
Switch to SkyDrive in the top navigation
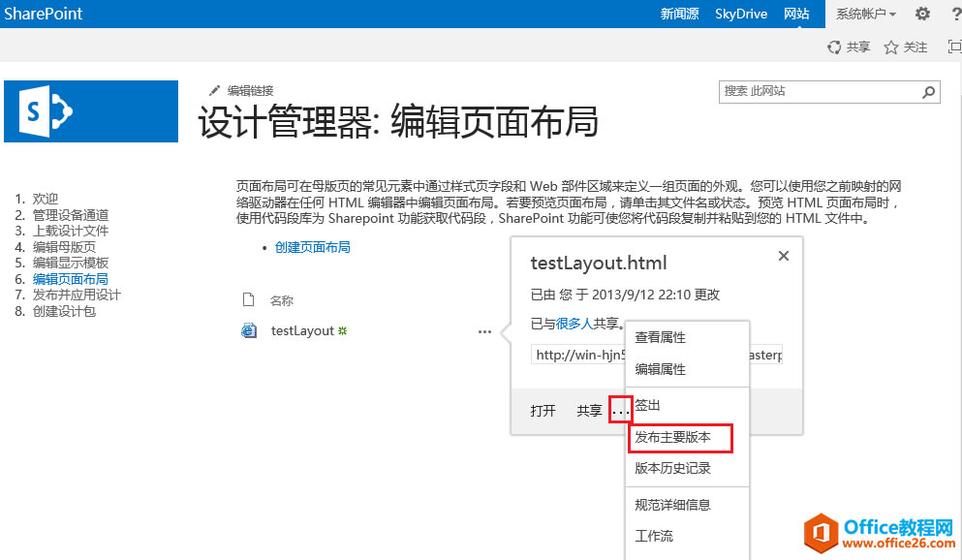[741, 14]
